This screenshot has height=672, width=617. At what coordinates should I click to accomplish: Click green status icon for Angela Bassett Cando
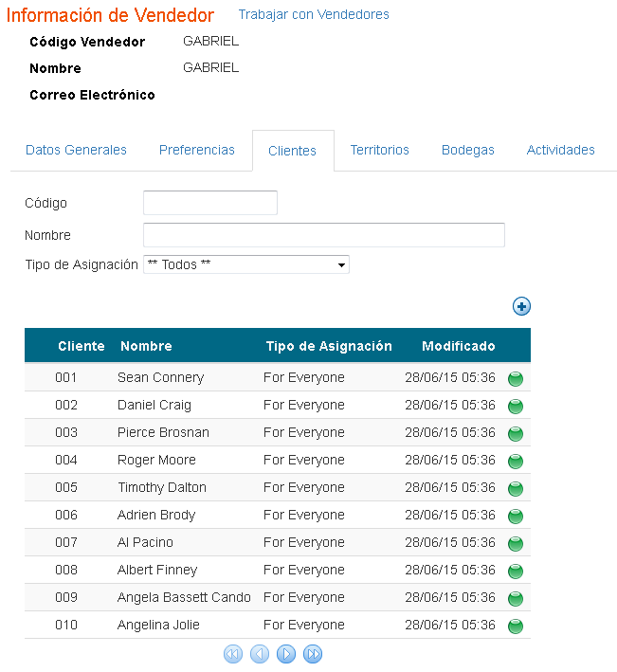516,598
